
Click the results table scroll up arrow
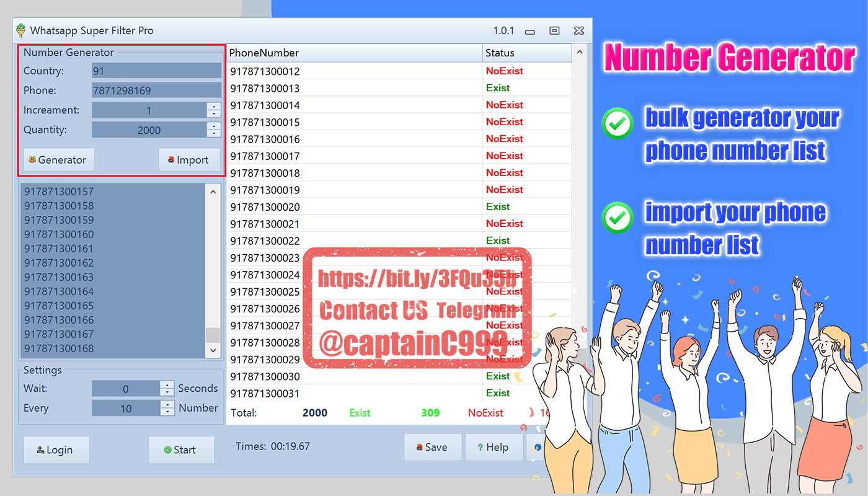[x=580, y=53]
